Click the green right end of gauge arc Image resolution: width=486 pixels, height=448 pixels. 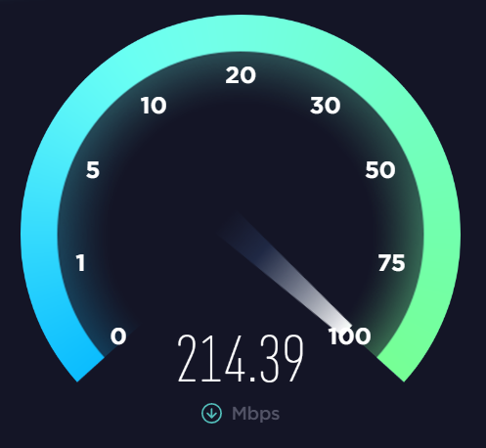(398, 365)
